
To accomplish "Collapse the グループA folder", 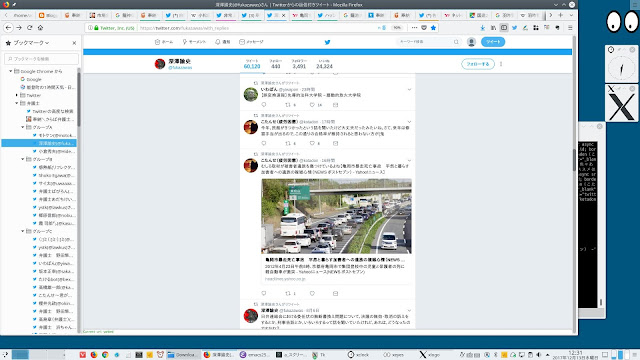I will (23, 127).
